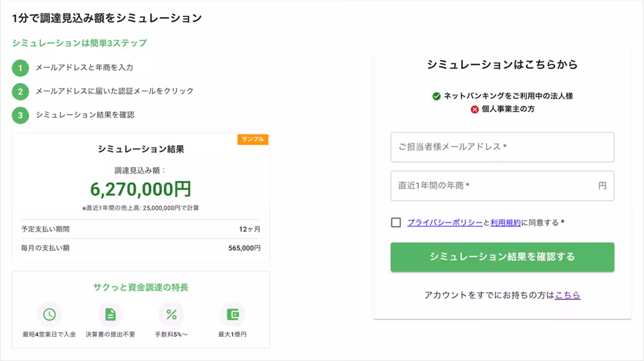The width and height of the screenshot is (644, 361).
Task: Click the document icon above 決算書の提出不要
Action: (110, 314)
